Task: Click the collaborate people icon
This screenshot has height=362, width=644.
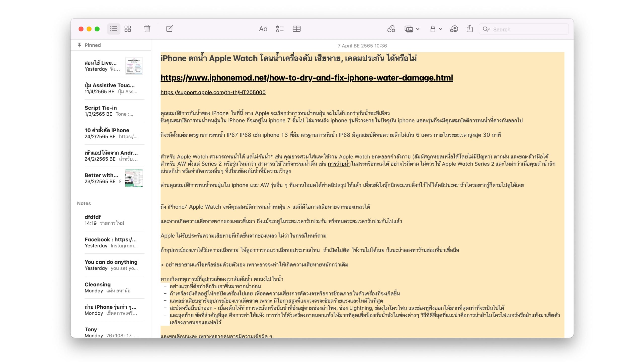Action: click(x=454, y=29)
